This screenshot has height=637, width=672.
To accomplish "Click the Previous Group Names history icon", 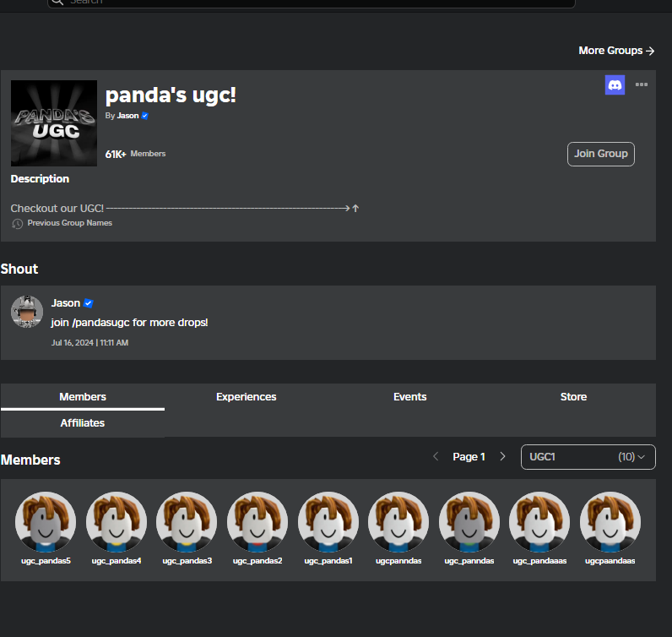I will (17, 224).
